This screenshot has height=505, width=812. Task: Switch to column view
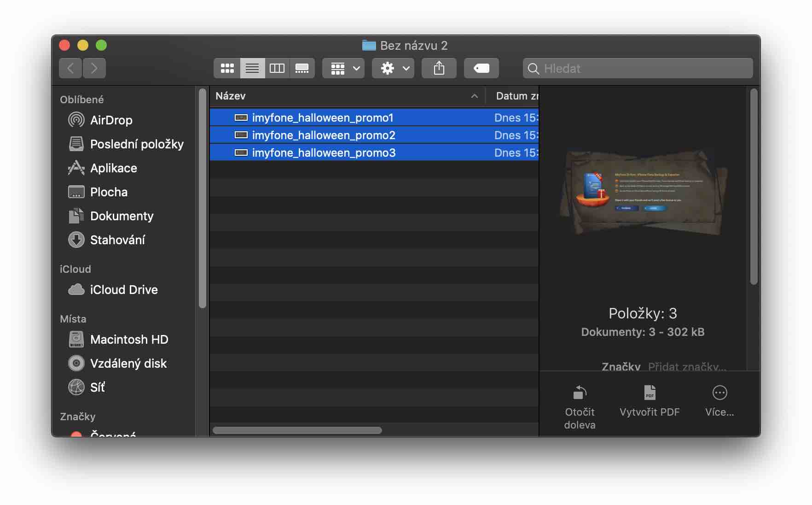click(277, 68)
